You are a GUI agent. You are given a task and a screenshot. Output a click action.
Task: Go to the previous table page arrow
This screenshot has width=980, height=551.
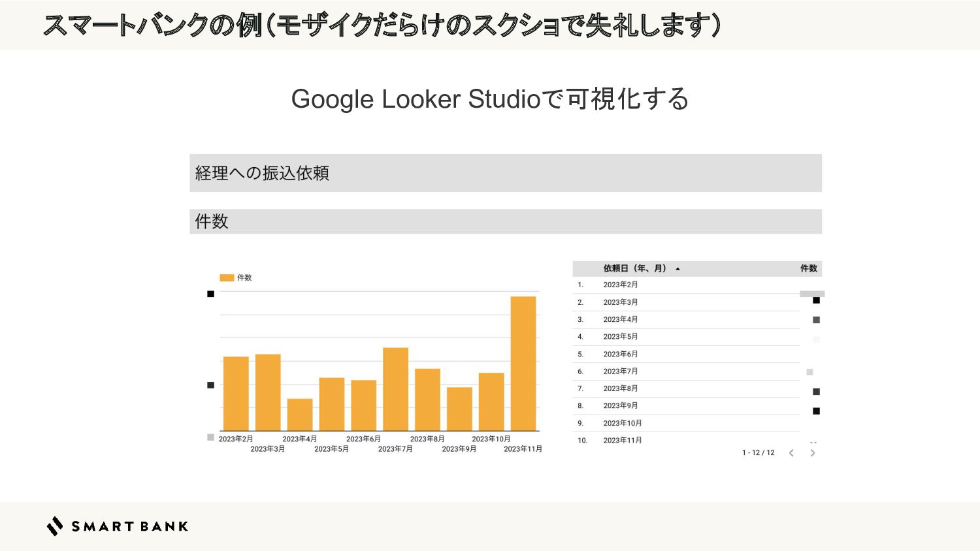pos(791,453)
